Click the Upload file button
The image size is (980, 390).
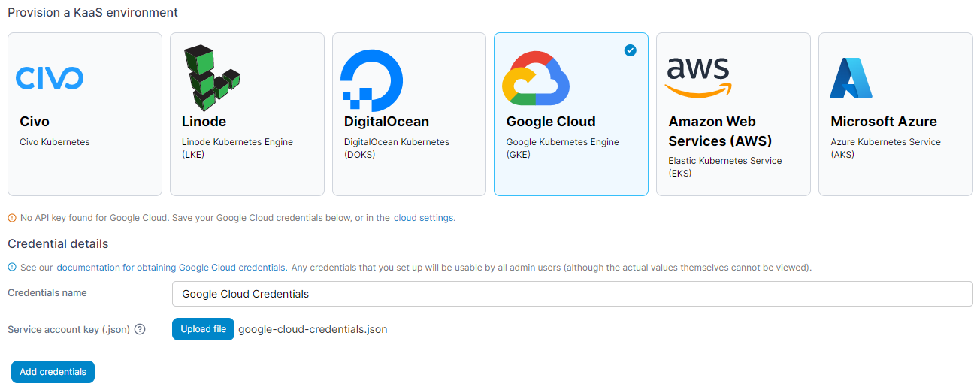point(203,329)
